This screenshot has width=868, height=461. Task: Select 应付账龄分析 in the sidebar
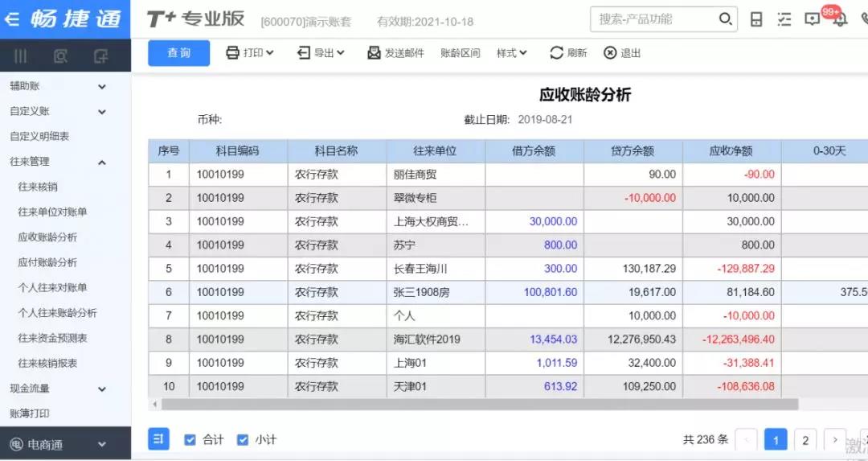click(x=47, y=262)
